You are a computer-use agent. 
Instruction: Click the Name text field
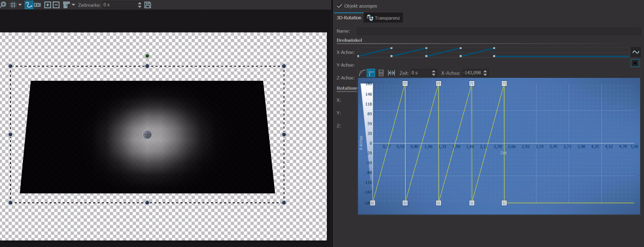[x=498, y=31]
